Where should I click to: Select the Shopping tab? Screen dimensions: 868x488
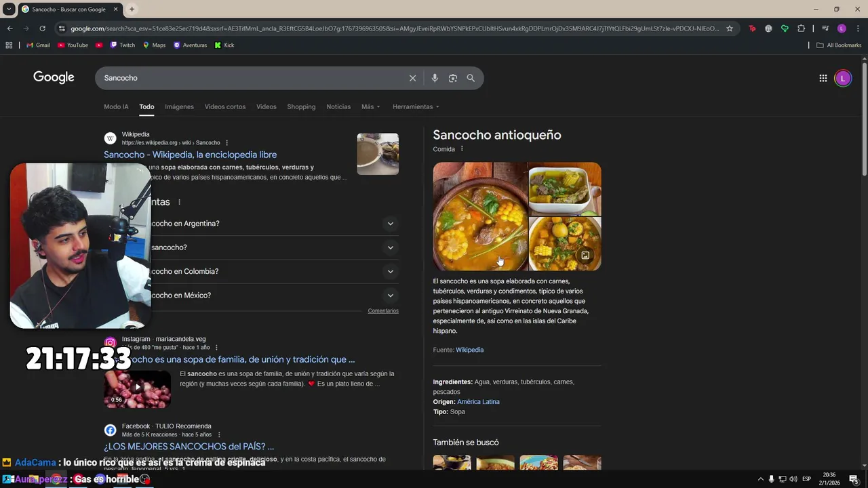point(301,106)
